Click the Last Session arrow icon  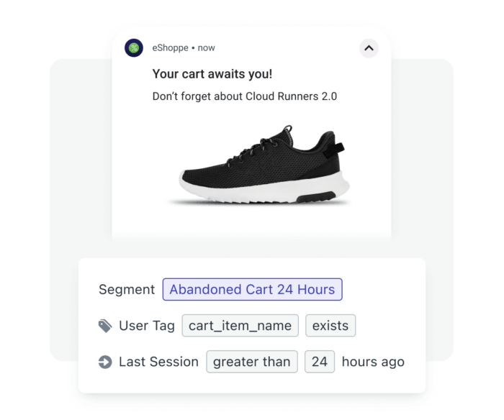tap(105, 362)
